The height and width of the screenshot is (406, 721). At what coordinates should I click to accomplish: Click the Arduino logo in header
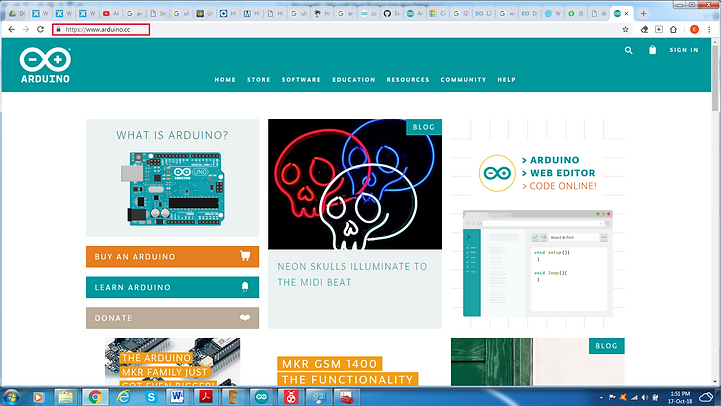45,65
